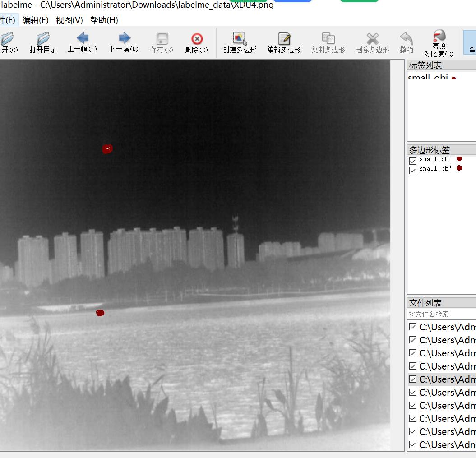Uncheck the second small_obj polygon checkbox
Screen dimensions: 476x458
point(412,170)
